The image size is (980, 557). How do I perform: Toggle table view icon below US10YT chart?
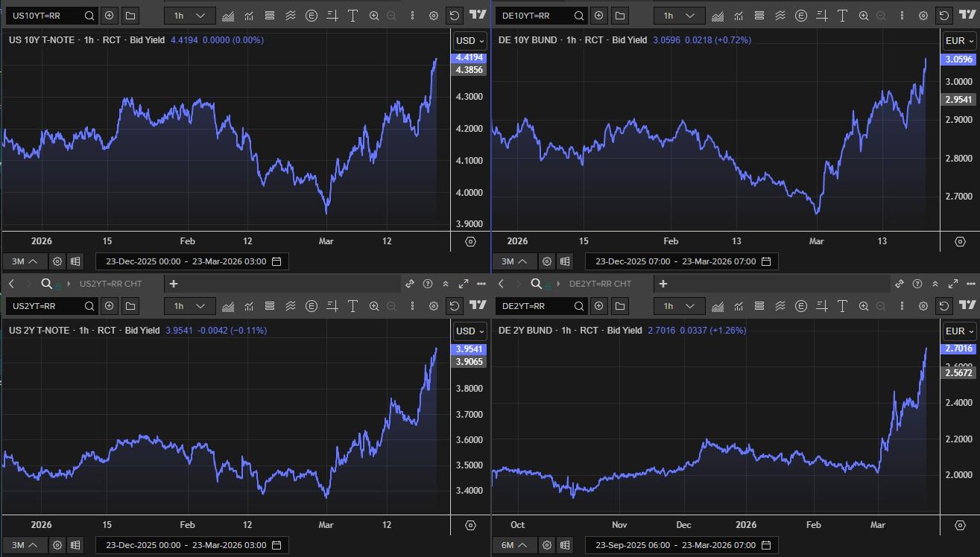[75, 261]
